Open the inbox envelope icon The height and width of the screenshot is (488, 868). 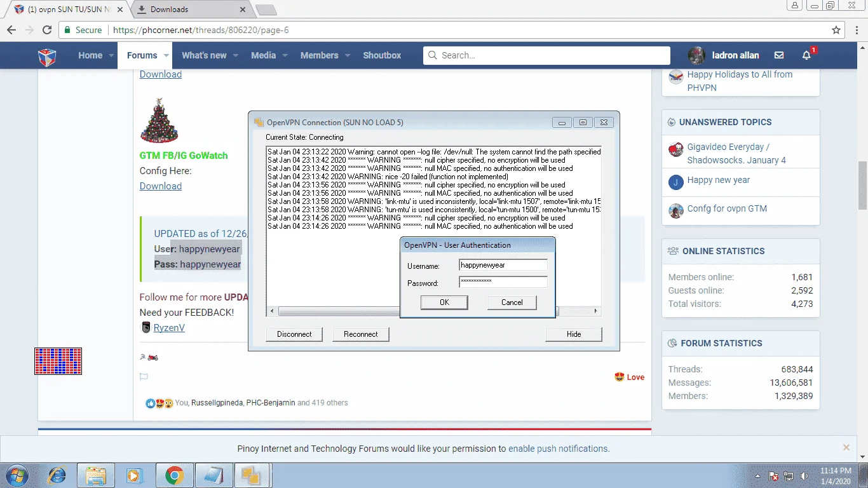tap(779, 55)
